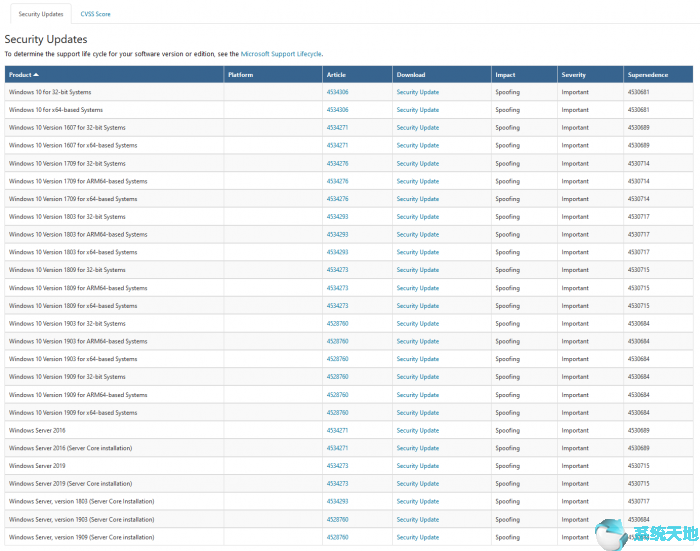Click supersedence 4530684 in Version 1909 x64-based row

coord(638,413)
